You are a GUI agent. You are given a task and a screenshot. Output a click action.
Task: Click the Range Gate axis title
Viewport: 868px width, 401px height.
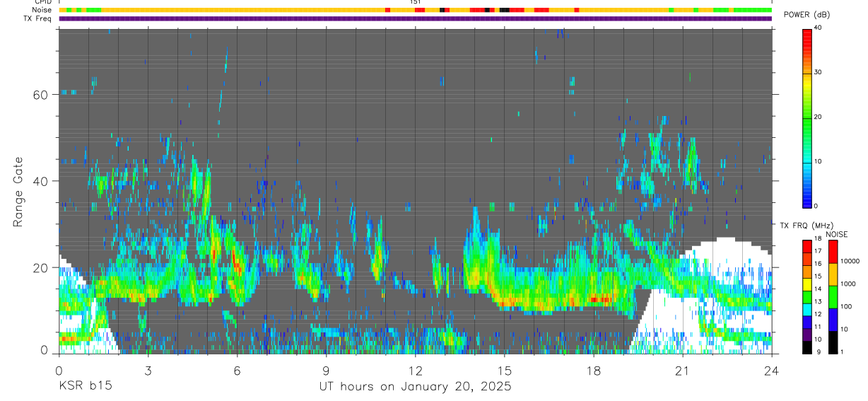(18, 192)
